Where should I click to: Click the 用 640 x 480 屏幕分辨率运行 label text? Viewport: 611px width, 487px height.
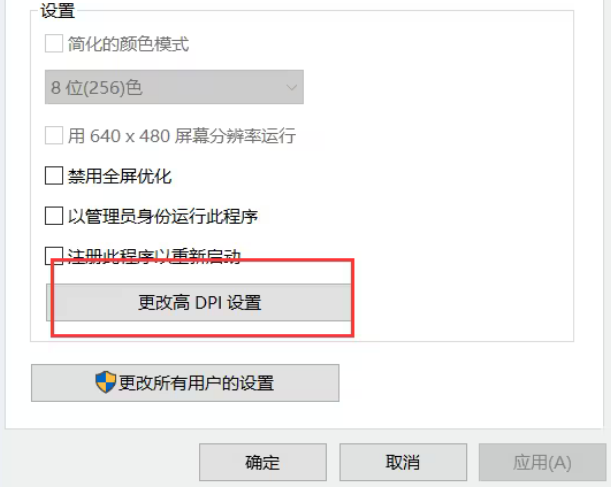point(182,136)
